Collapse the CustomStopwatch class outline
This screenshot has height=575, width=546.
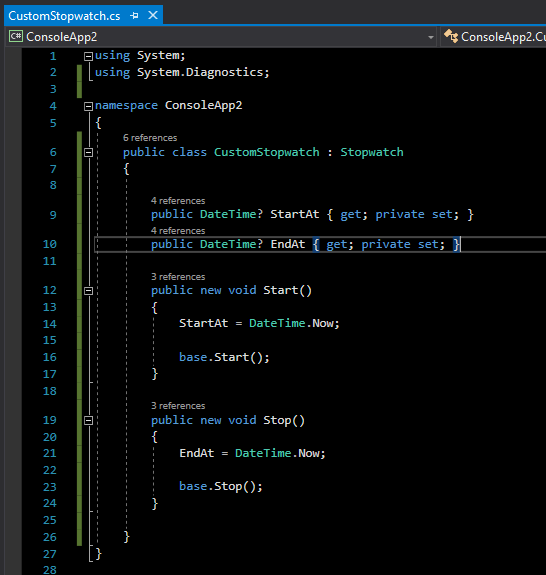[x=88, y=153]
